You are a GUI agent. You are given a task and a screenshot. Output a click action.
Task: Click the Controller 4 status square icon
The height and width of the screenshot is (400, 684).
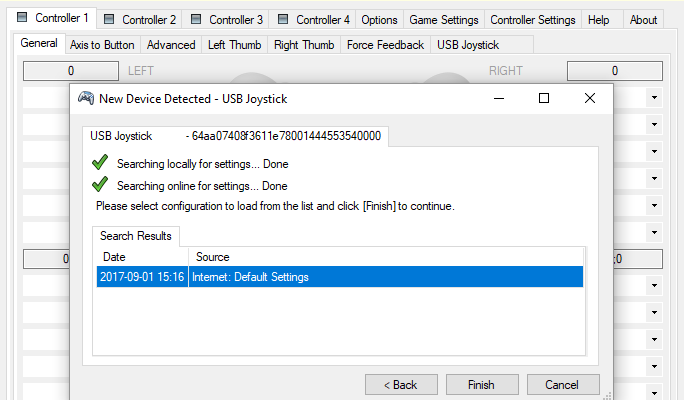coord(283,20)
